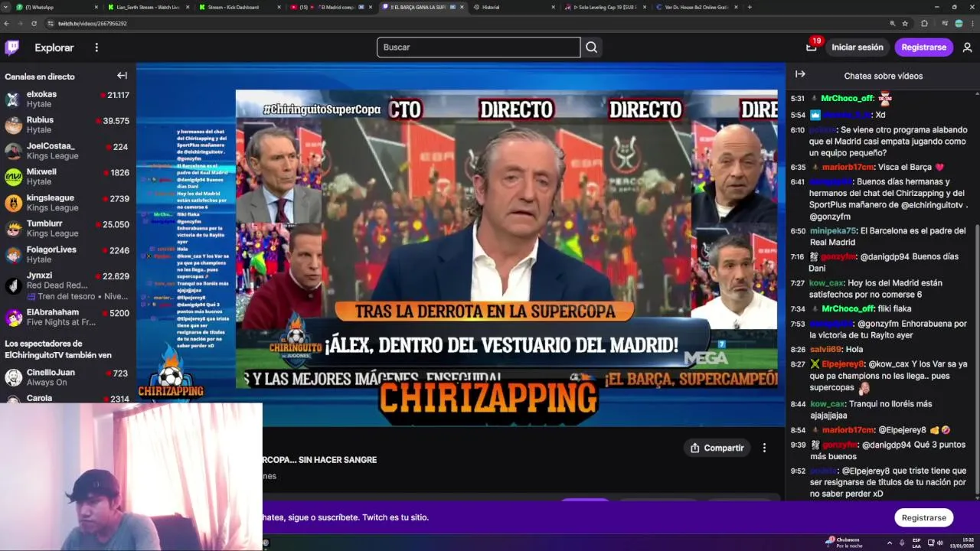Go forward with the browser forward arrow
980x551 pixels.
[21, 24]
